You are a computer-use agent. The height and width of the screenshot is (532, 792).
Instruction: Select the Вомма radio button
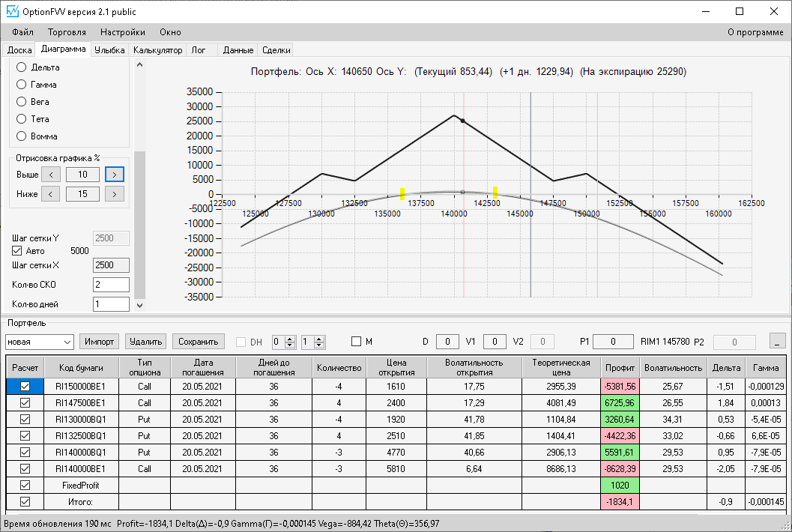tap(21, 136)
